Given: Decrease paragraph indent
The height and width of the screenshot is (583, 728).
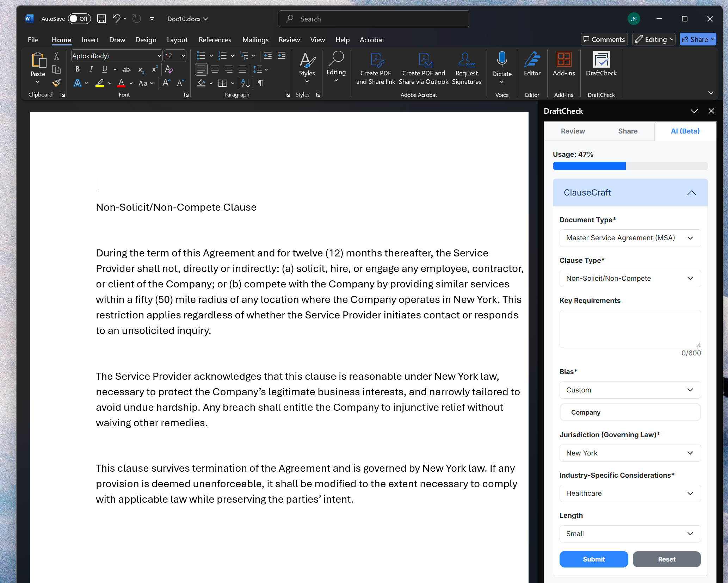Looking at the screenshot, I should [x=268, y=56].
